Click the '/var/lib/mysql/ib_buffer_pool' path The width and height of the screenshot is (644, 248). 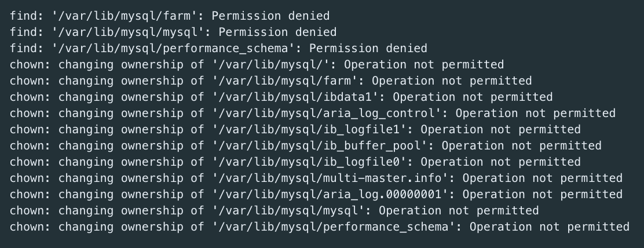[x=320, y=145]
